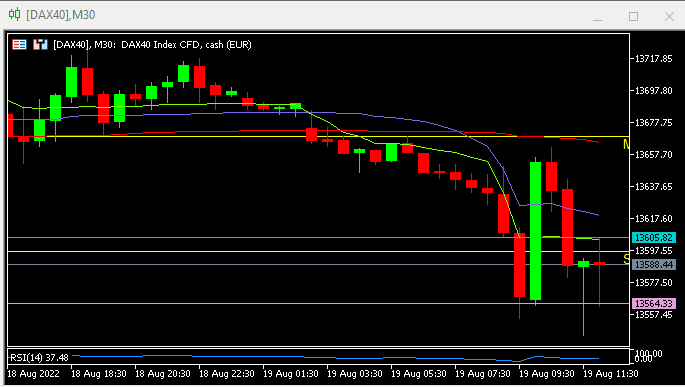Click the [DAX40],M30 window title

point(61,15)
